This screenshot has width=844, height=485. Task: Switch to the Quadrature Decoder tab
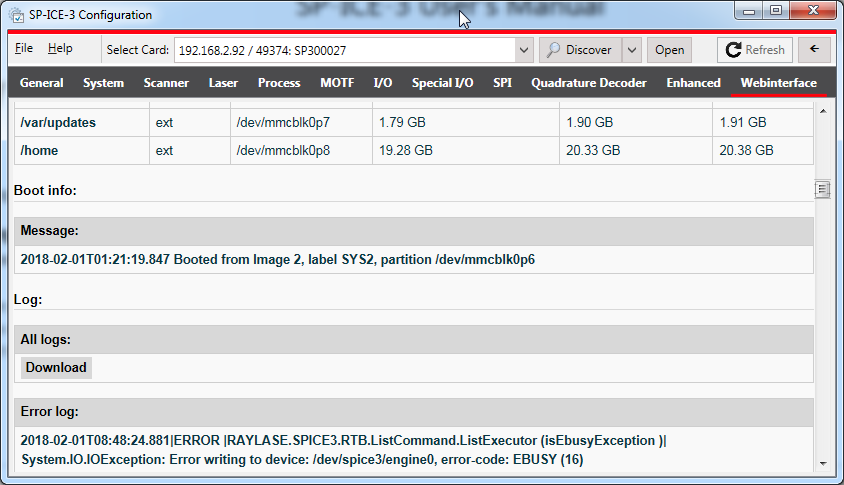(589, 83)
